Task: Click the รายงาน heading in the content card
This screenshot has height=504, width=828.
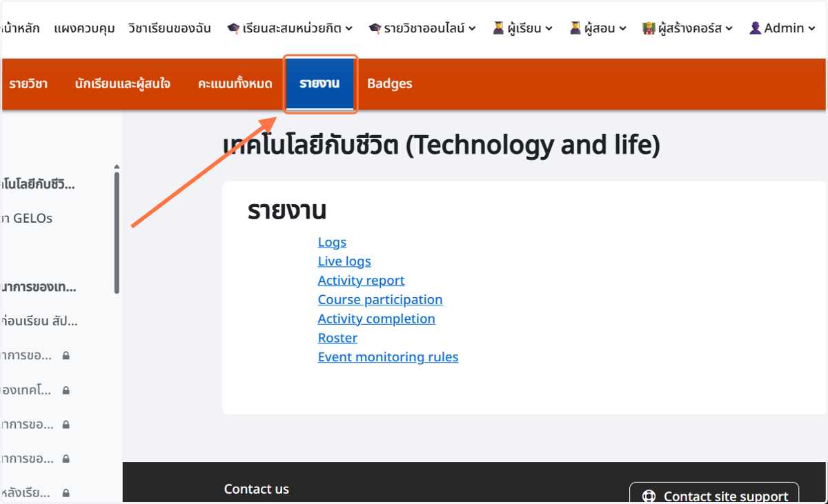Action: pos(287,211)
